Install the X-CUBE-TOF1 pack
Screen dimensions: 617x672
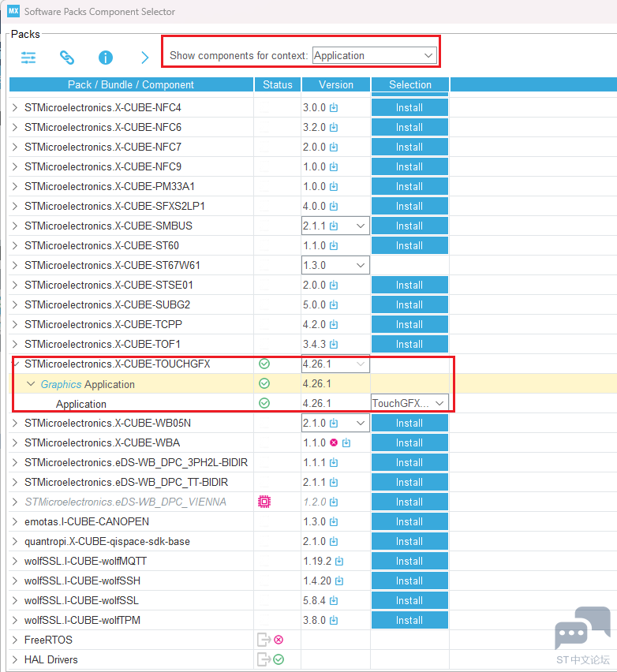[409, 344]
